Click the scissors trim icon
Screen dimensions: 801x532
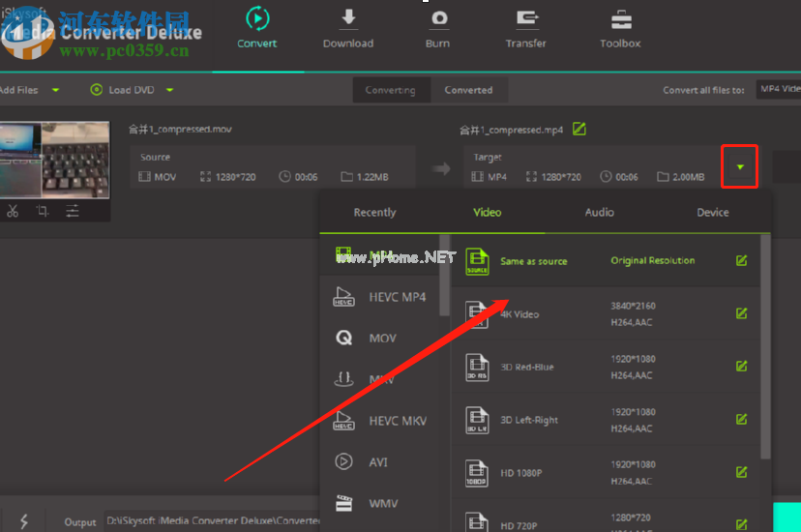click(x=13, y=211)
